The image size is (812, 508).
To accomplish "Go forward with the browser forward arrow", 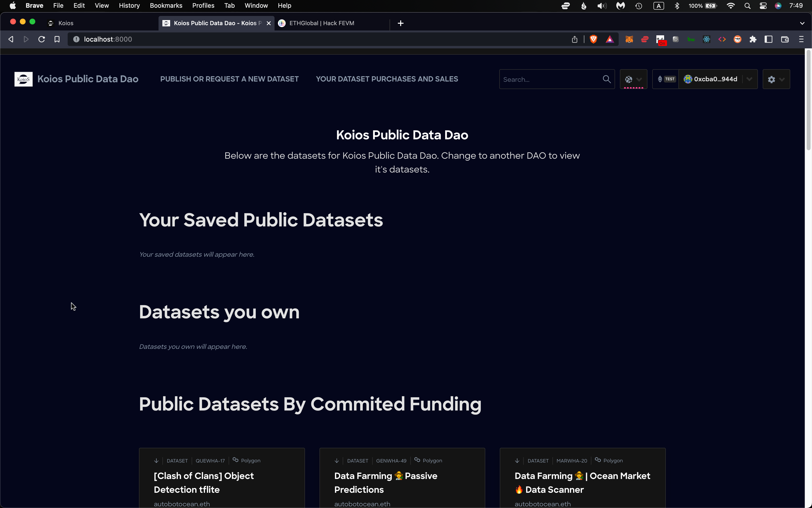I will (x=26, y=39).
